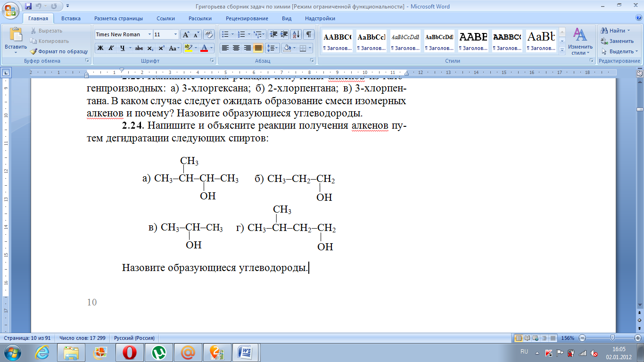The width and height of the screenshot is (644, 362).
Task: Switch to the Вид tab
Action: 287,18
